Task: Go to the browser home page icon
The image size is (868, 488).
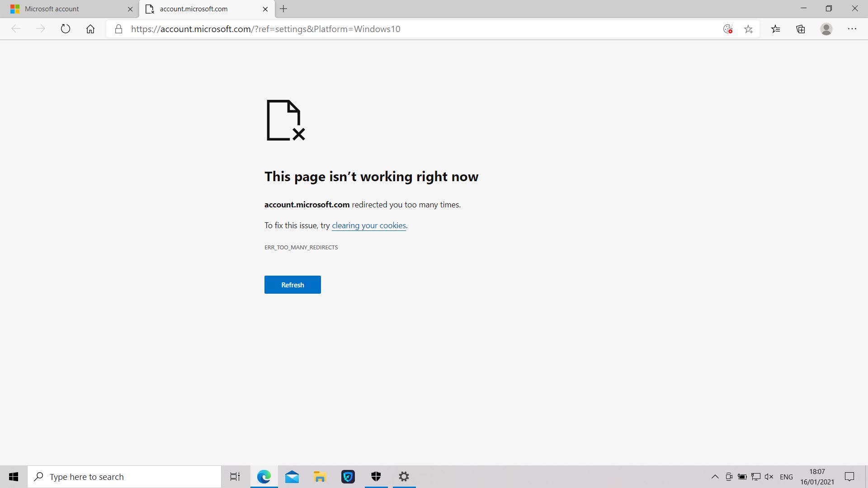Action: pyautogui.click(x=90, y=29)
